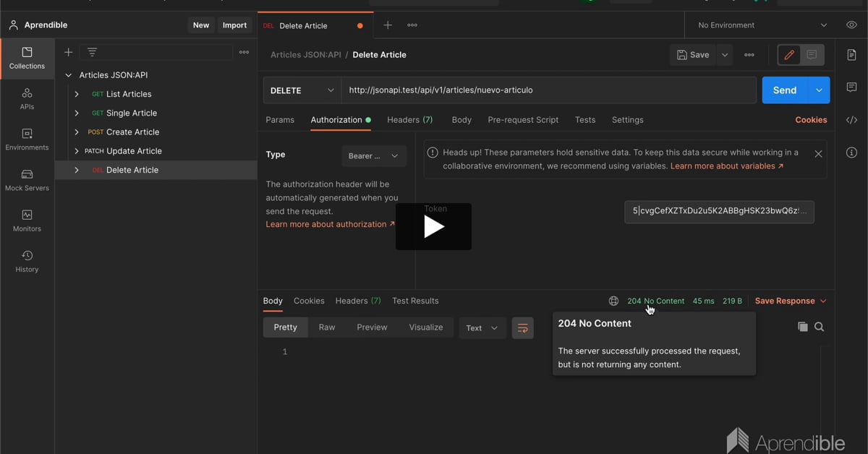This screenshot has height=454, width=868.
Task: Switch to the request Headers (7) tab
Action: coord(410,120)
